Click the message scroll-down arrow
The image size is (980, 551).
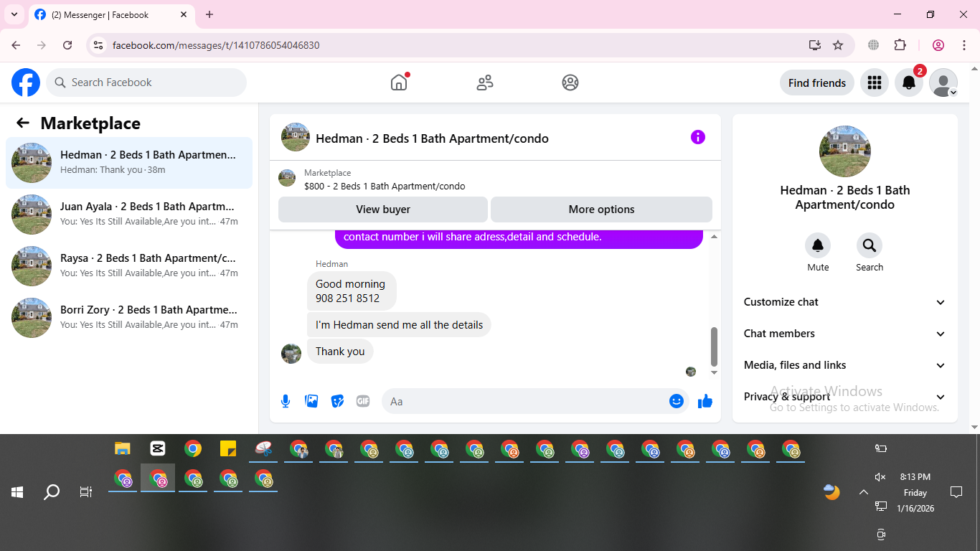click(714, 372)
